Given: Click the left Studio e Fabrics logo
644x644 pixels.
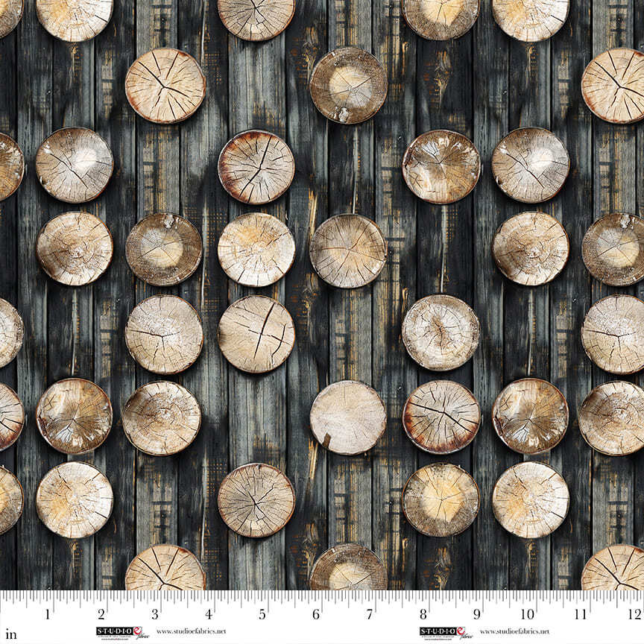Looking at the screenshot, I should click(x=122, y=632).
